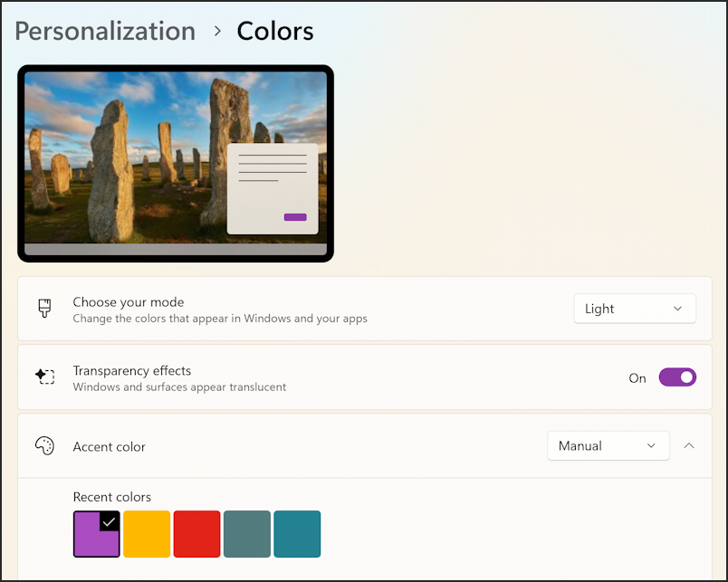Click the palette icon next to Accent color

tap(44, 446)
